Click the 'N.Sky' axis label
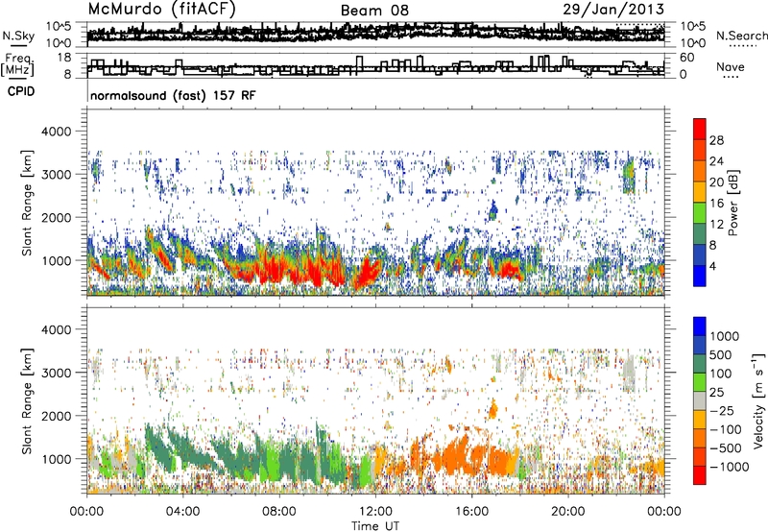 click(18, 36)
